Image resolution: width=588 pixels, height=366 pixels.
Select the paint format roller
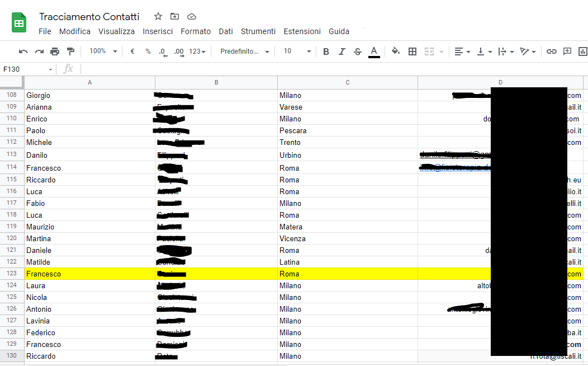tap(70, 51)
